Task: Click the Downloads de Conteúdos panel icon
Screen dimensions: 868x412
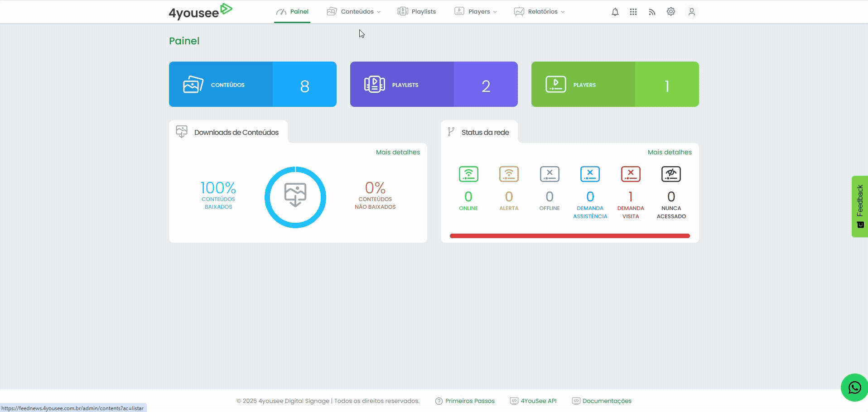Action: click(x=182, y=132)
